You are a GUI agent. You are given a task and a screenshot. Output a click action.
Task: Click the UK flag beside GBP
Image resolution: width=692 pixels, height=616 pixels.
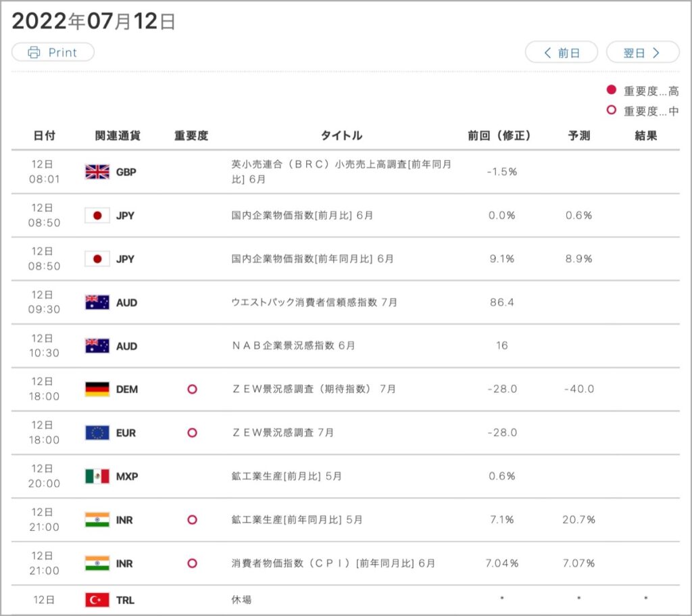(x=97, y=172)
